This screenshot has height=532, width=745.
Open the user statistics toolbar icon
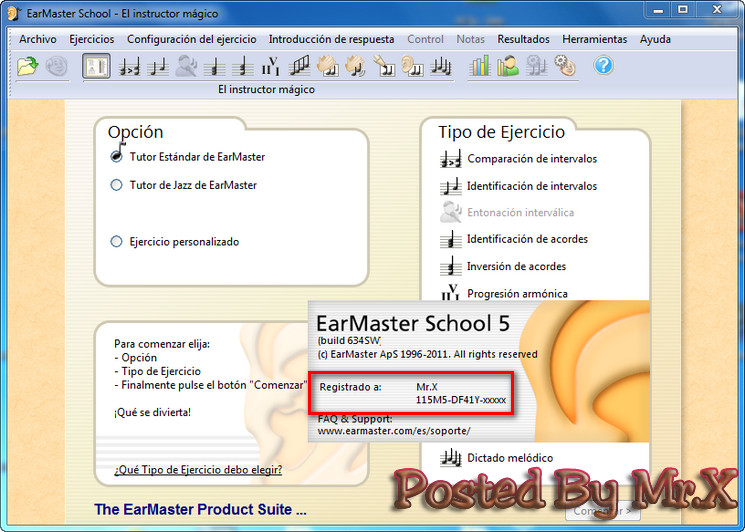click(x=508, y=66)
